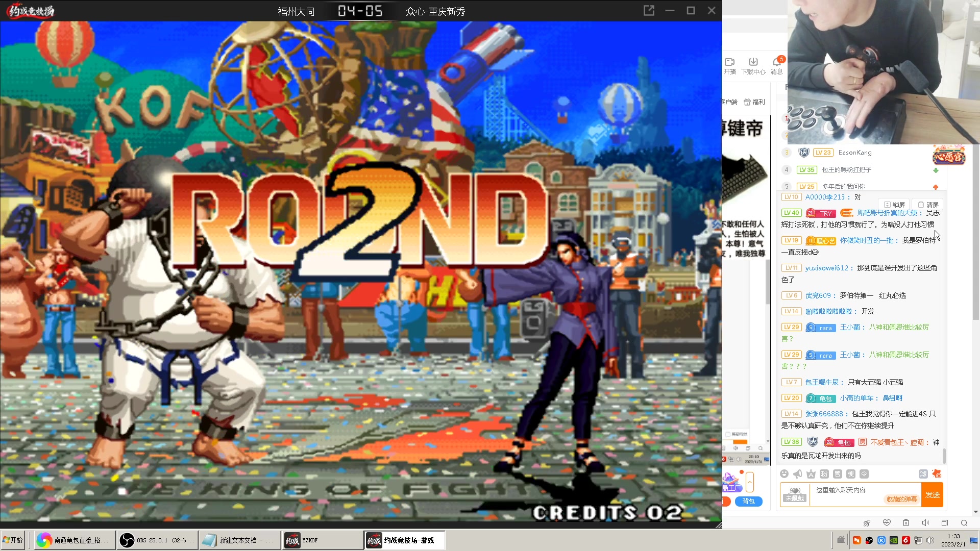Click username A0000李213 in chat
Viewport: 980px width, 551px height.
[x=825, y=197]
